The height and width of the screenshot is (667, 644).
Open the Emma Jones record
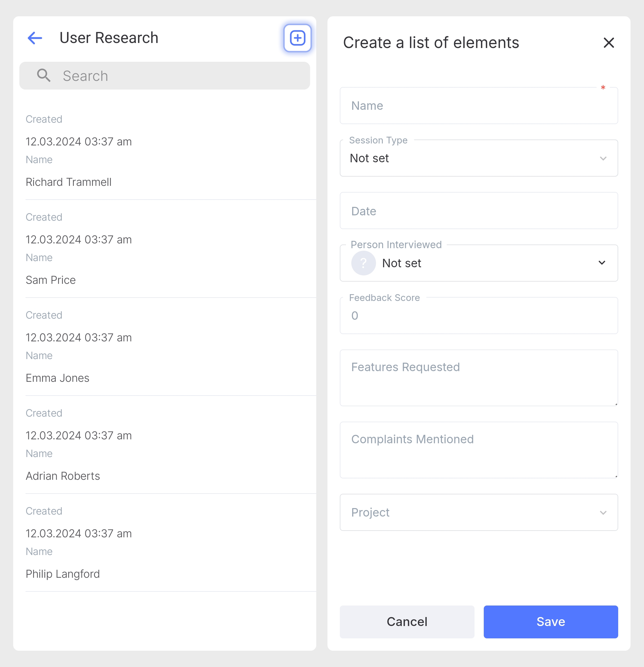point(58,378)
